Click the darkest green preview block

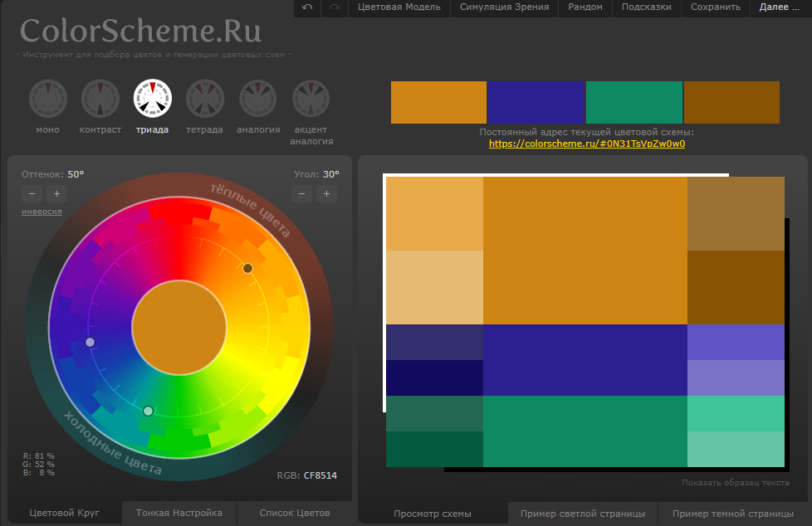pyautogui.click(x=434, y=449)
